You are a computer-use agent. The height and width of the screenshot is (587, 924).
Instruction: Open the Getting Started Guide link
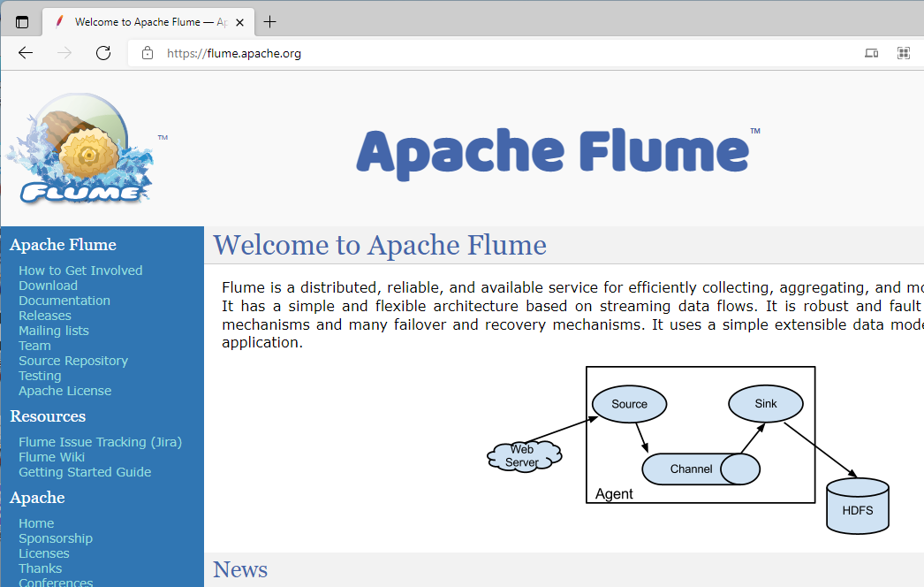[85, 472]
